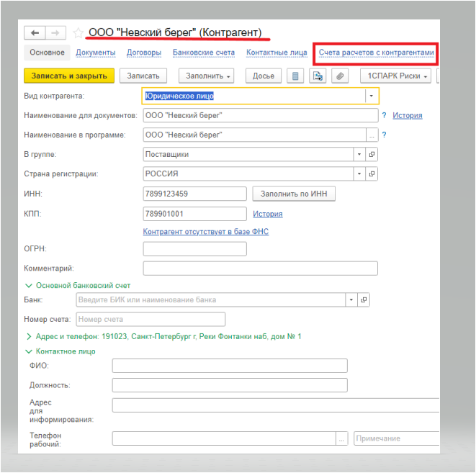Open История link next to КПП

tap(268, 215)
